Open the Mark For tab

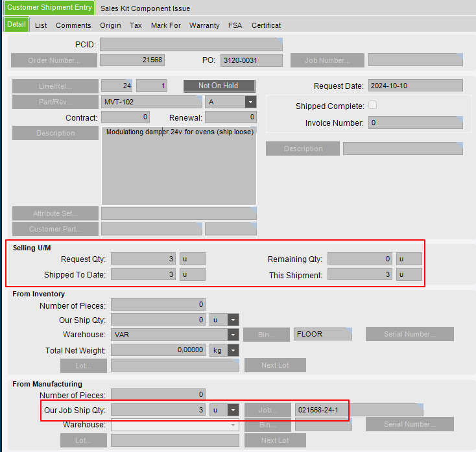pos(166,25)
